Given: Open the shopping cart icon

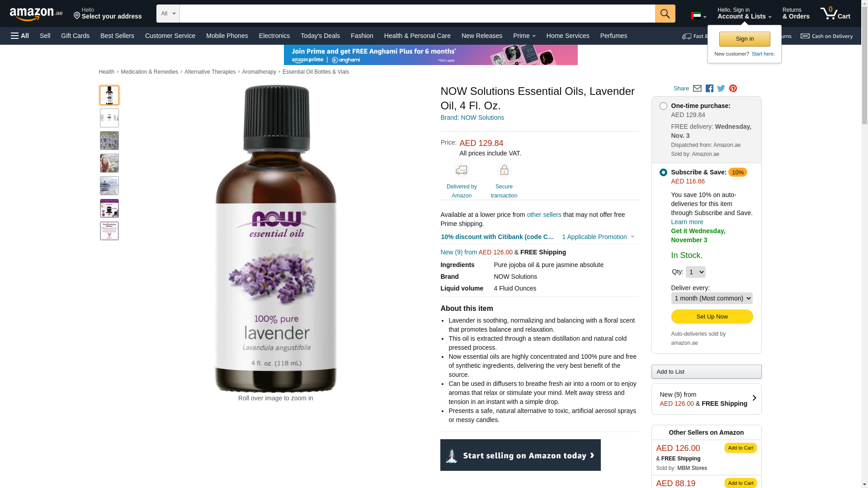Looking at the screenshot, I should [835, 13].
